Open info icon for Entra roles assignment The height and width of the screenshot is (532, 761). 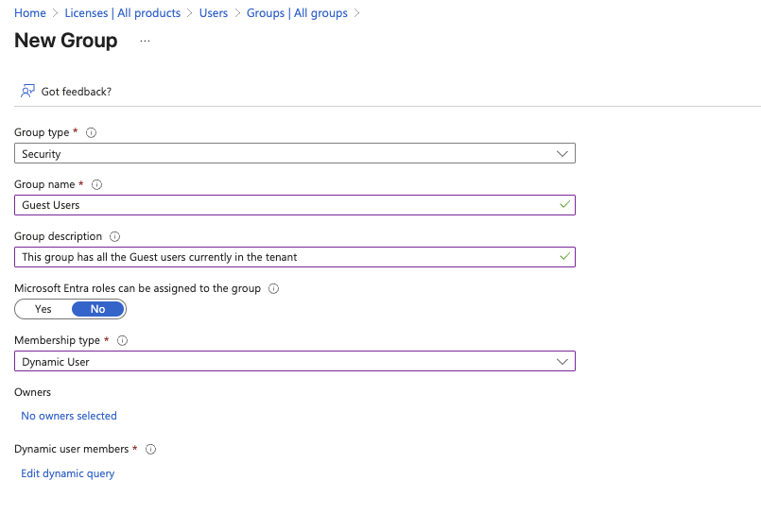point(274,288)
